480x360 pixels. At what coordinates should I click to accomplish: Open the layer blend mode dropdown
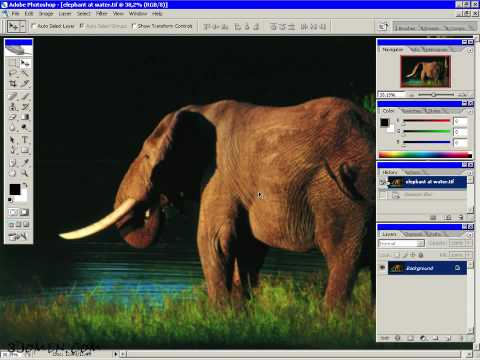point(402,244)
